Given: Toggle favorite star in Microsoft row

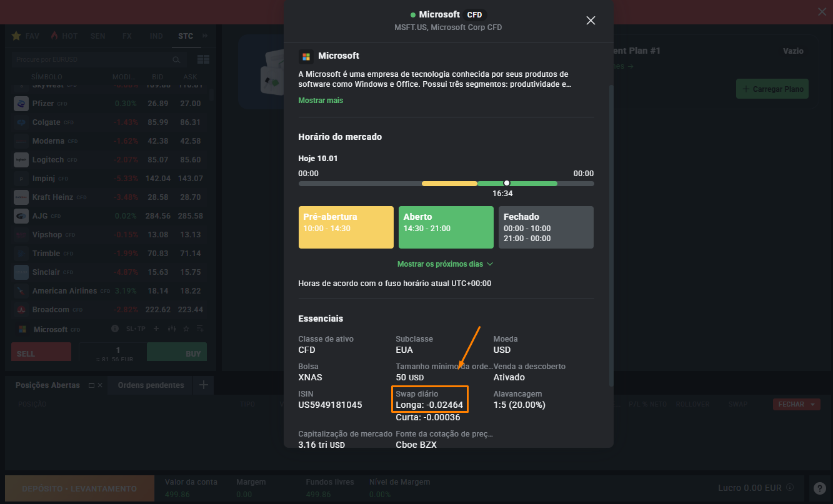Looking at the screenshot, I should pyautogui.click(x=186, y=329).
